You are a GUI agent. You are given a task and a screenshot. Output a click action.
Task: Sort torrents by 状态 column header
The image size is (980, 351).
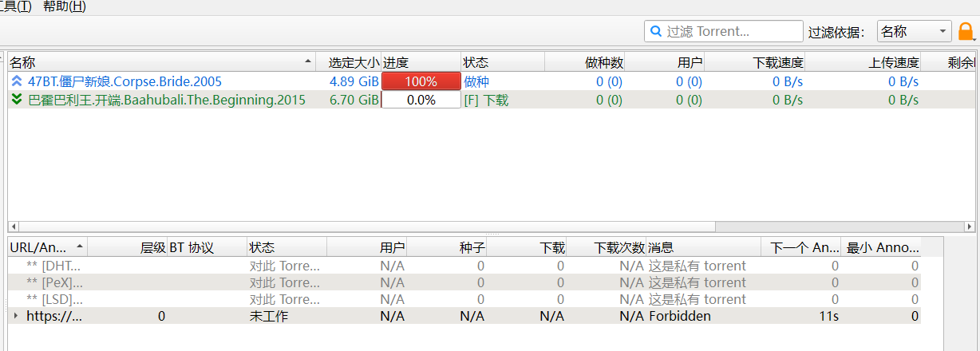(503, 62)
